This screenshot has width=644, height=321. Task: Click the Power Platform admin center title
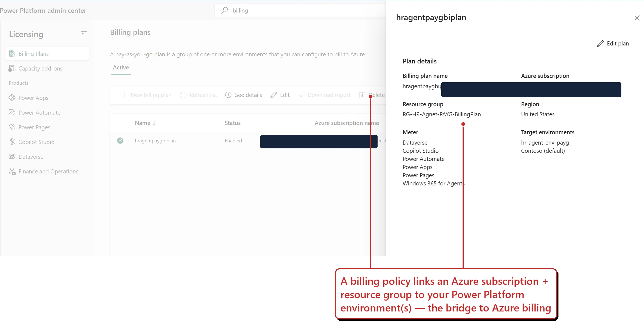(x=43, y=10)
